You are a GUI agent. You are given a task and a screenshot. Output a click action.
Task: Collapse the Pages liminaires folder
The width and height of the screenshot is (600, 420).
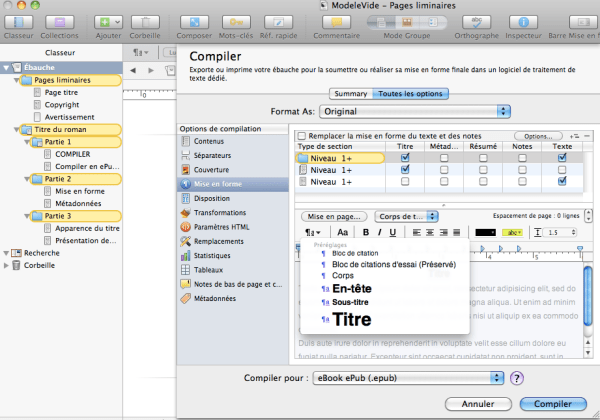pyautogui.click(x=16, y=80)
